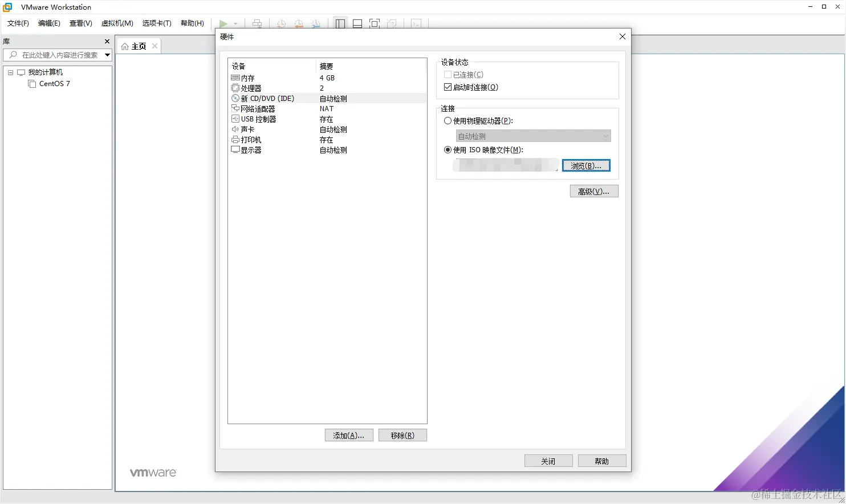Switch to the 主页 tab
846x504 pixels.
pos(139,46)
